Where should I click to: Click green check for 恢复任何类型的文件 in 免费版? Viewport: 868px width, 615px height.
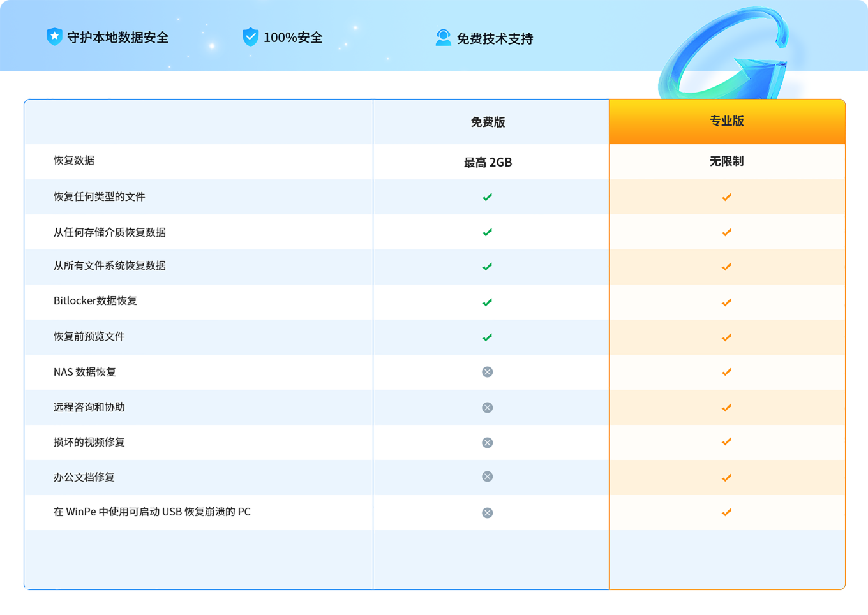click(x=487, y=197)
